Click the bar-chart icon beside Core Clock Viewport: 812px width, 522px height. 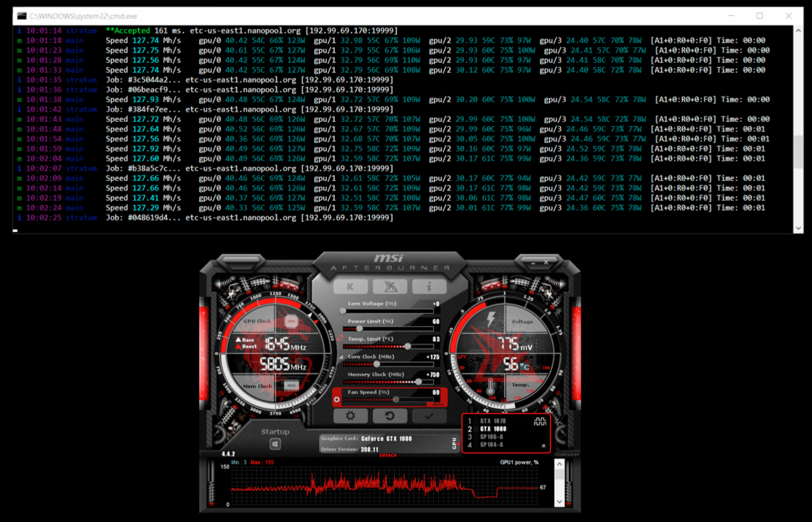[341, 357]
